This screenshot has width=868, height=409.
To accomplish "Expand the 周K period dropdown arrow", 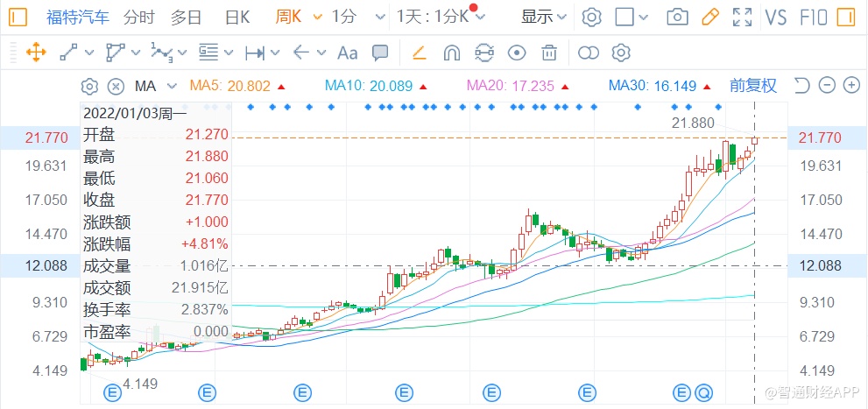I will 317,18.
